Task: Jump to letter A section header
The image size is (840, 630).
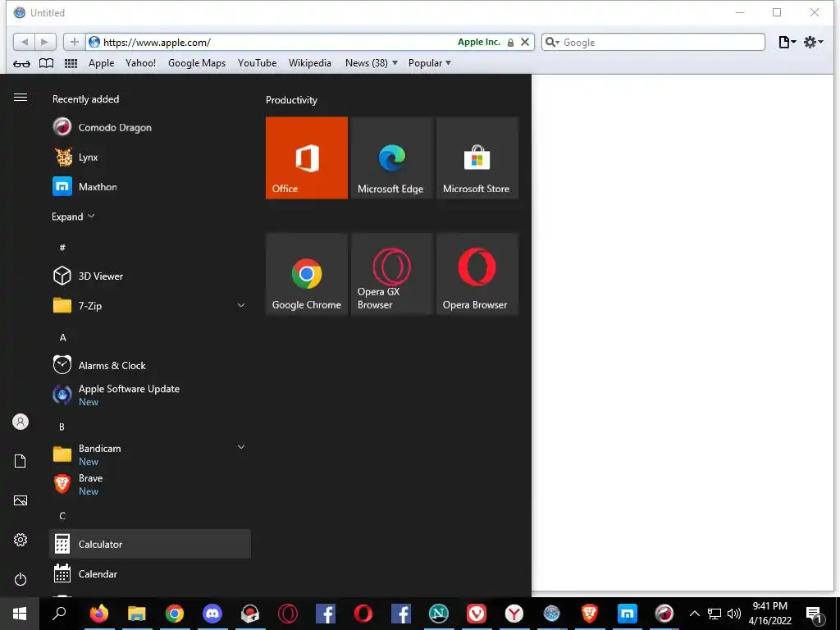Action: [62, 337]
